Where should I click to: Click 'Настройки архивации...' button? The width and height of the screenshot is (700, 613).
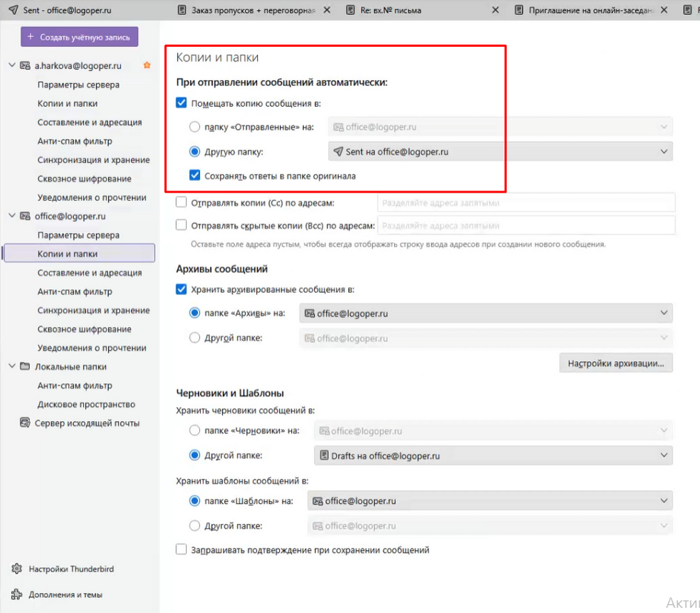tap(616, 363)
